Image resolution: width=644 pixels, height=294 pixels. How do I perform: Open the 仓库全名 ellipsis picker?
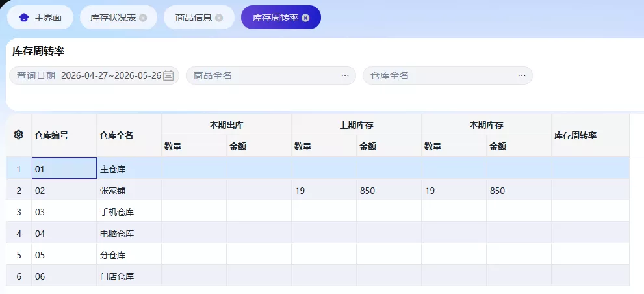522,75
